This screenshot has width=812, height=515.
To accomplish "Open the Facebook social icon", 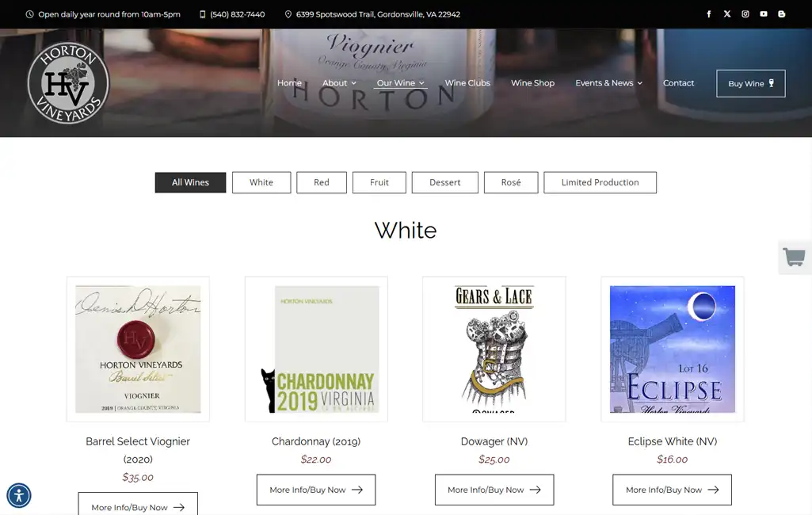I will (709, 14).
